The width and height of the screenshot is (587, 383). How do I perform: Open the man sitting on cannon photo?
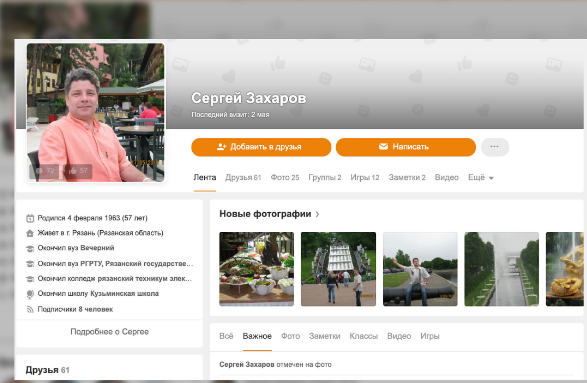click(420, 269)
